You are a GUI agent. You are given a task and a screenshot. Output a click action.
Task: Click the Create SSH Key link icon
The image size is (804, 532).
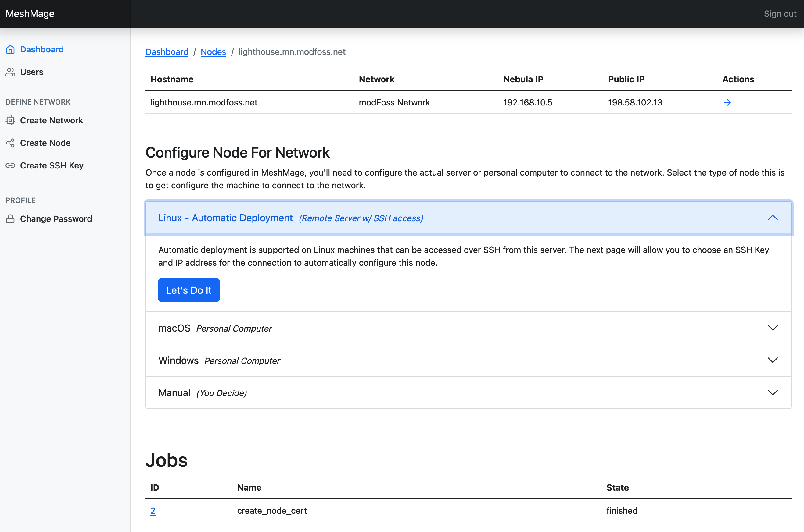[x=10, y=165]
